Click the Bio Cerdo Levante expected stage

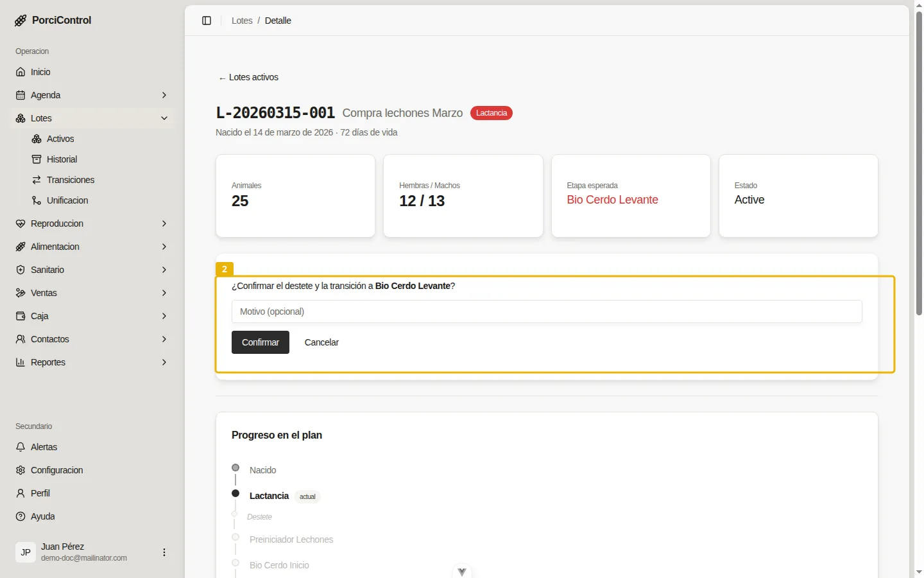click(612, 200)
